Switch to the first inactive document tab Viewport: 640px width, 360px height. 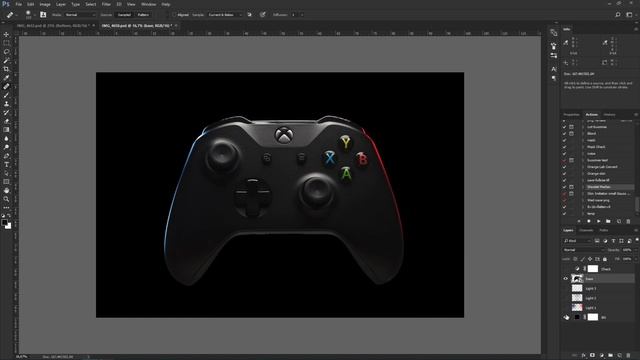53,26
